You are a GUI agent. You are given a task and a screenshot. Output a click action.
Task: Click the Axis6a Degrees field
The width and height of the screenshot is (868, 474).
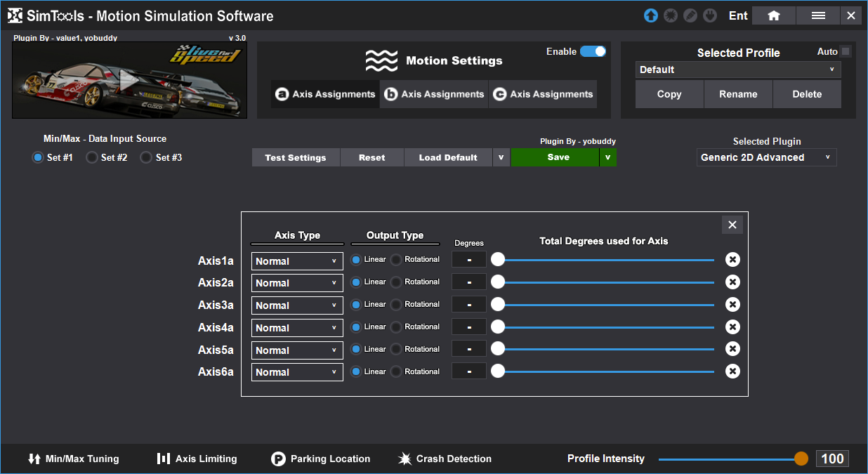(x=469, y=371)
